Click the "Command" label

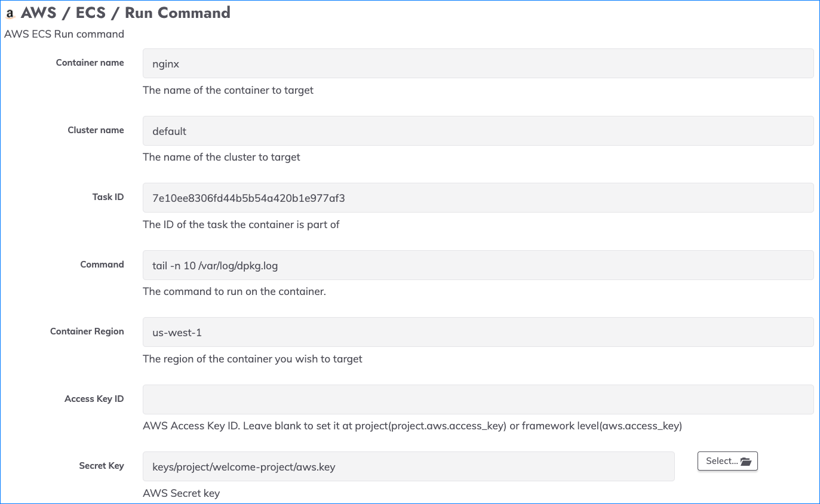102,265
